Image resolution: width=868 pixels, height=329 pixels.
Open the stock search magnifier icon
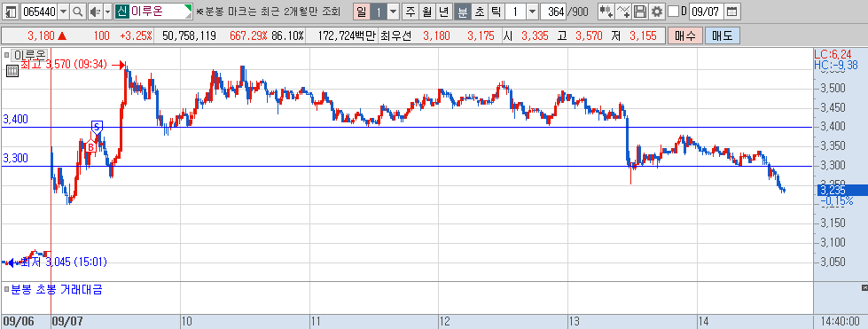click(78, 11)
